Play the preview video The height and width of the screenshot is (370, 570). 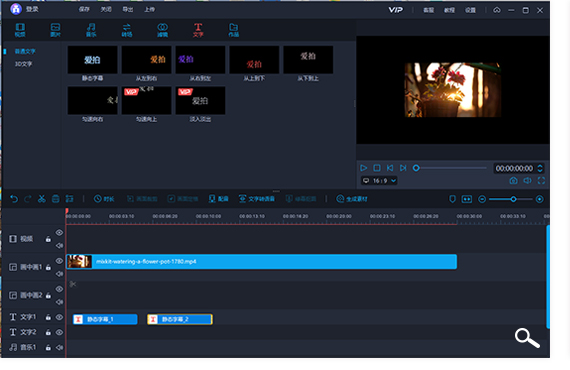point(364,168)
